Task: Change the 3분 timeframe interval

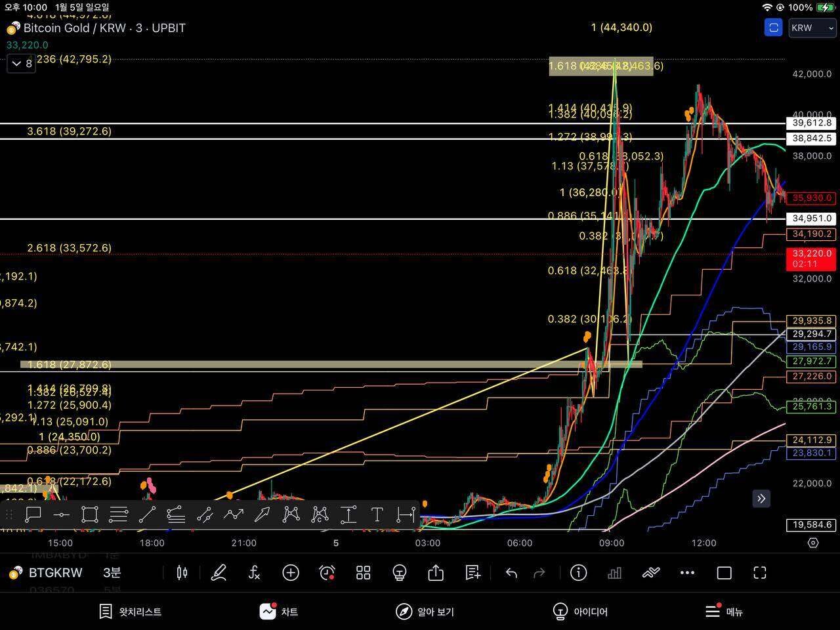Action: [112, 573]
